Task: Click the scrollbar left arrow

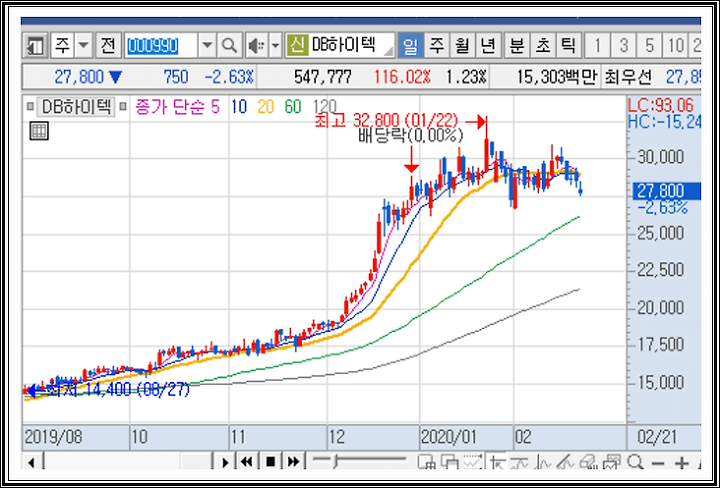Action: [32, 462]
